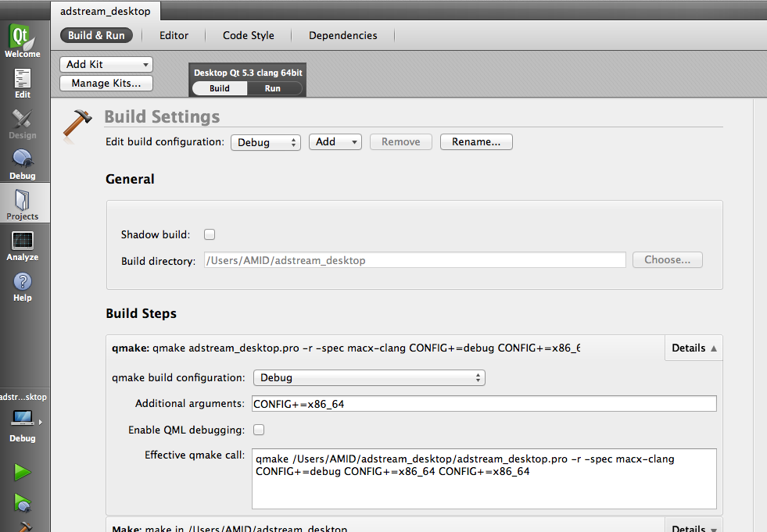Open the Design mode
Viewport: 767px width, 532px height.
23,123
